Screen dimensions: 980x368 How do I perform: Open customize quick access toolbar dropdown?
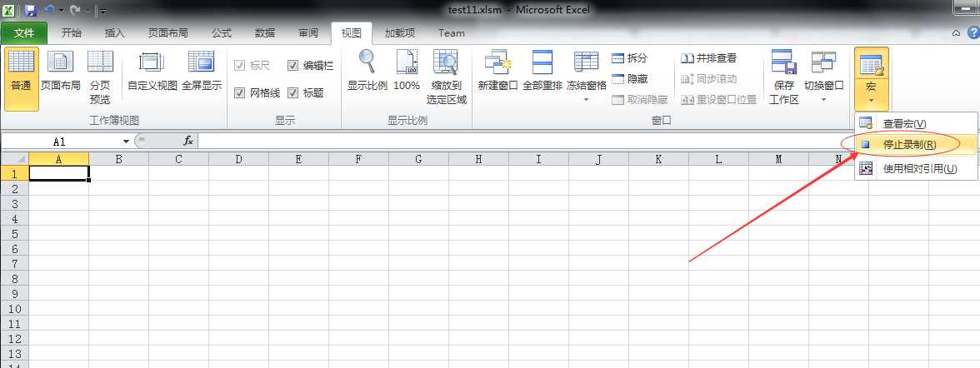point(102,11)
